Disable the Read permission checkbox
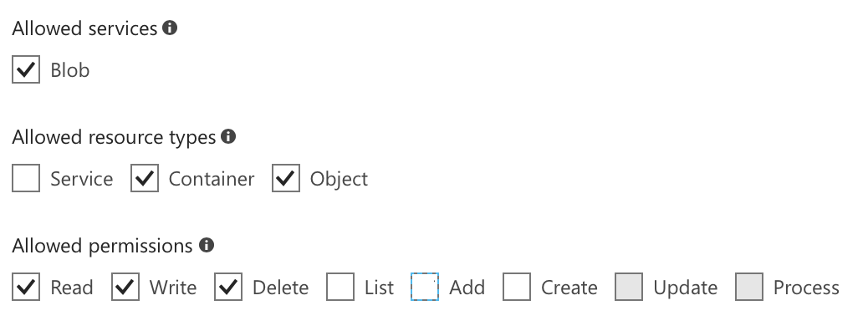The width and height of the screenshot is (868, 326). coord(25,287)
